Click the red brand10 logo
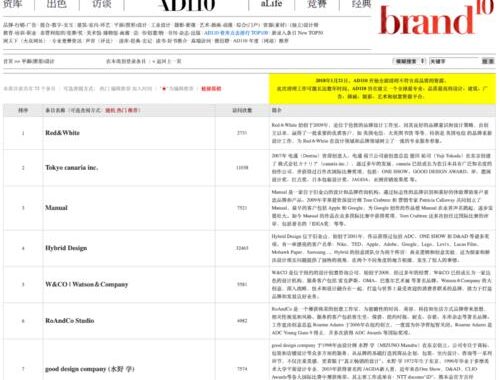This screenshot has width=500, height=380. point(436,17)
